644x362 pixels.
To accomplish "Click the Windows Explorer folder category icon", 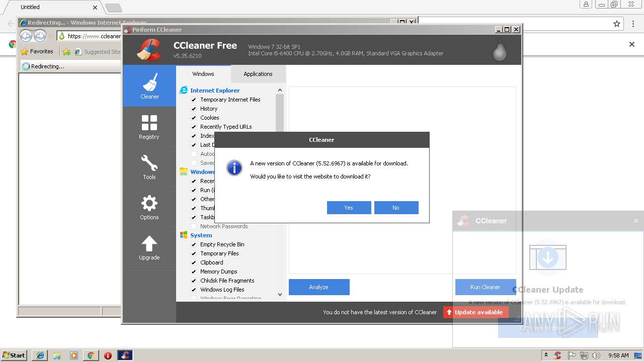I will click(x=184, y=172).
